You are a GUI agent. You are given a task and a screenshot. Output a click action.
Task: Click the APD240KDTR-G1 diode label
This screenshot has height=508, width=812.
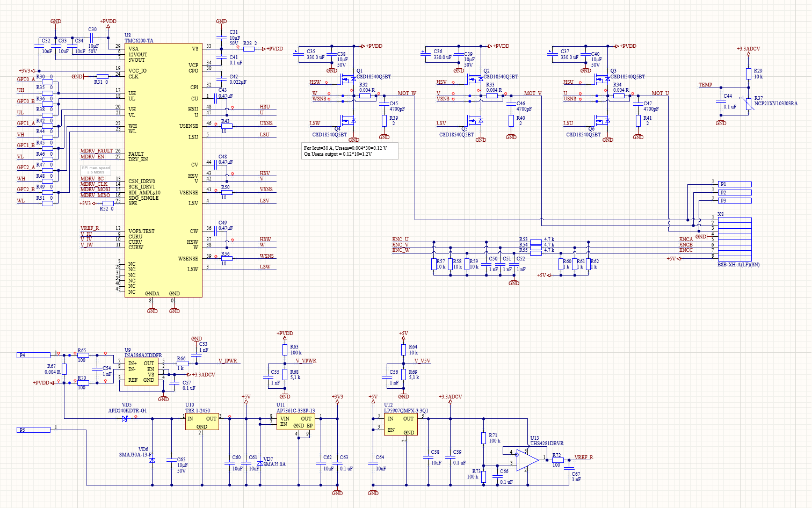127,411
